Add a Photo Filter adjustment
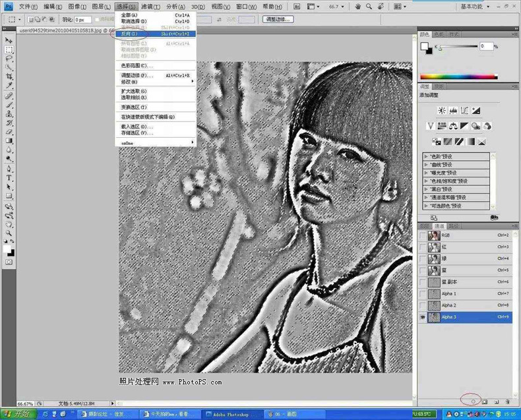 475,126
